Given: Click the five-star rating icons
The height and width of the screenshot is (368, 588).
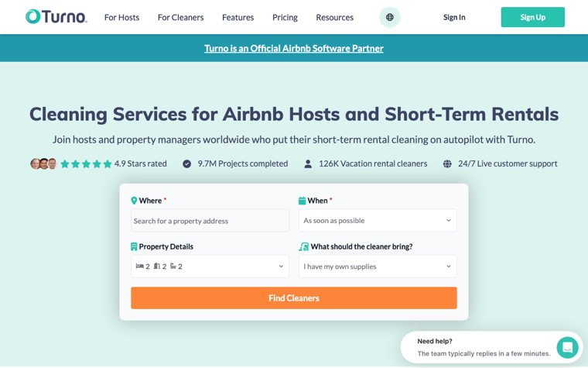Looking at the screenshot, I should pos(86,163).
